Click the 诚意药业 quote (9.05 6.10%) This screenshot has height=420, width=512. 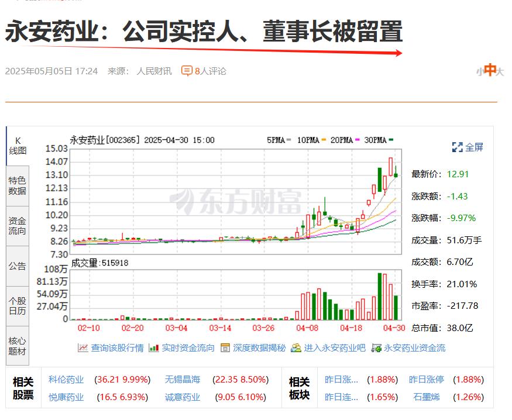[240, 397]
